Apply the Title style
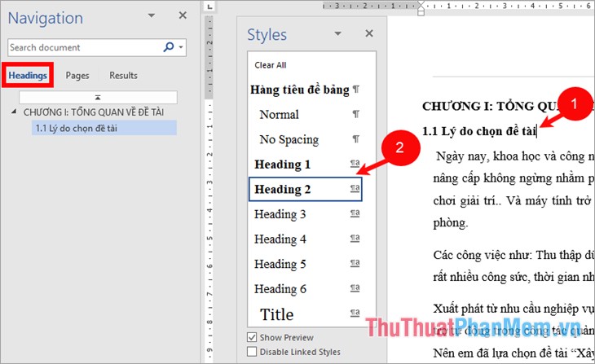Screen dimensions: 595x364 tap(306, 314)
